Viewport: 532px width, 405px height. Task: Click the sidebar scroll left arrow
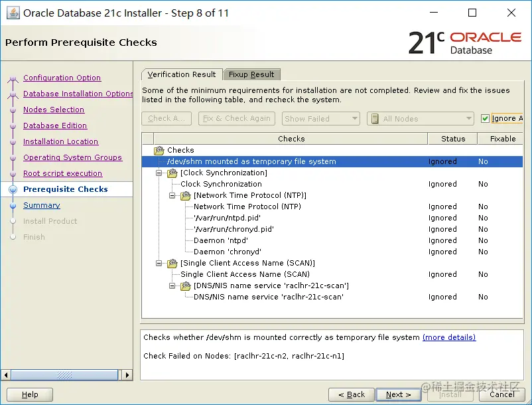pos(6,375)
